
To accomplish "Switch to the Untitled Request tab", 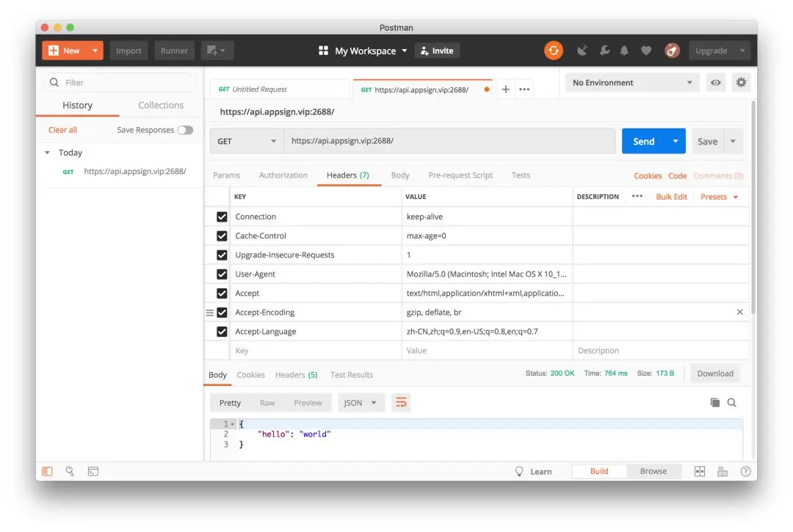I will 279,90.
